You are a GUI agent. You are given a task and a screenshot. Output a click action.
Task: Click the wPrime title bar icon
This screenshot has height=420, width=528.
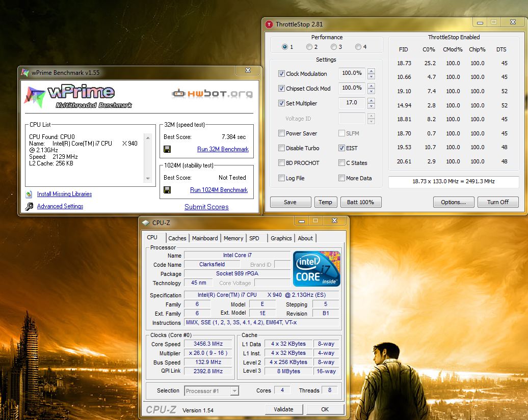(x=25, y=72)
